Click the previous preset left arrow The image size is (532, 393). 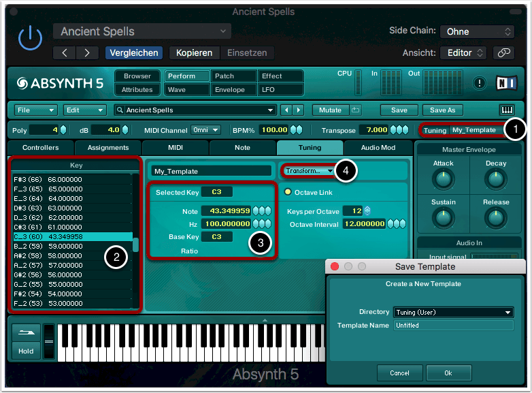(65, 52)
